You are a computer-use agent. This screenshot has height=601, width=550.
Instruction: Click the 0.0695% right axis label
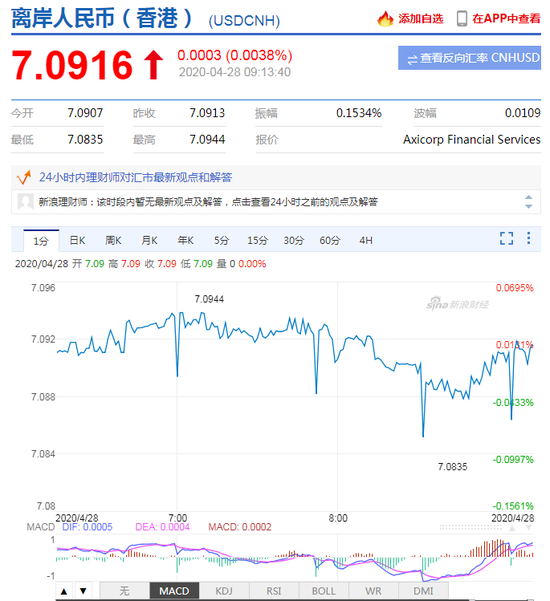514,288
